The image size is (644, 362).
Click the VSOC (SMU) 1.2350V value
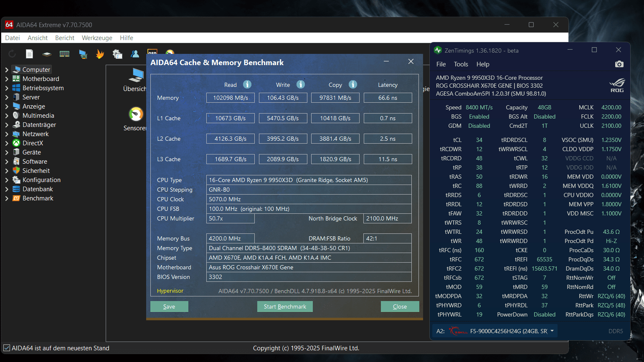(x=611, y=140)
